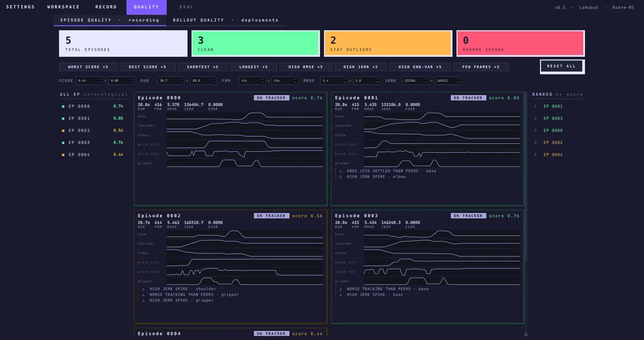The image size is (644, 340).
Task: Click ON TRACKER badge on Episode 0003
Action: pos(469,216)
